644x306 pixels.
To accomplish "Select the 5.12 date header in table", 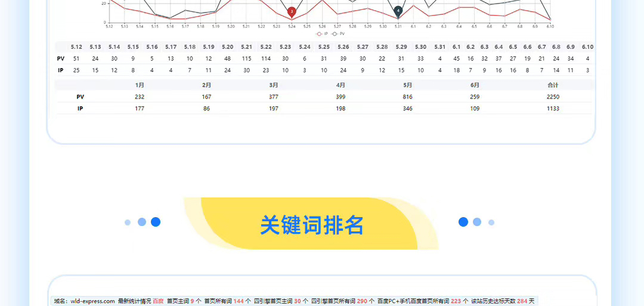I will pyautogui.click(x=76, y=47).
